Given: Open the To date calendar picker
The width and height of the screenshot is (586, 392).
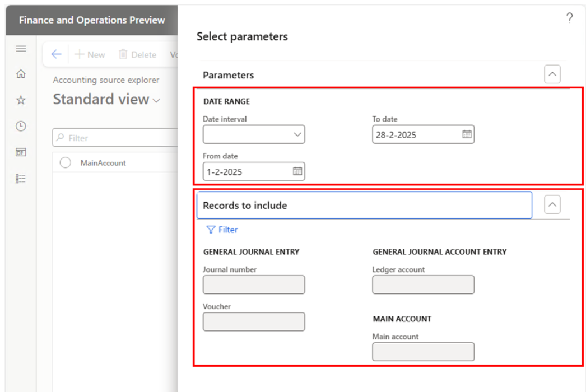Looking at the screenshot, I should coord(467,134).
